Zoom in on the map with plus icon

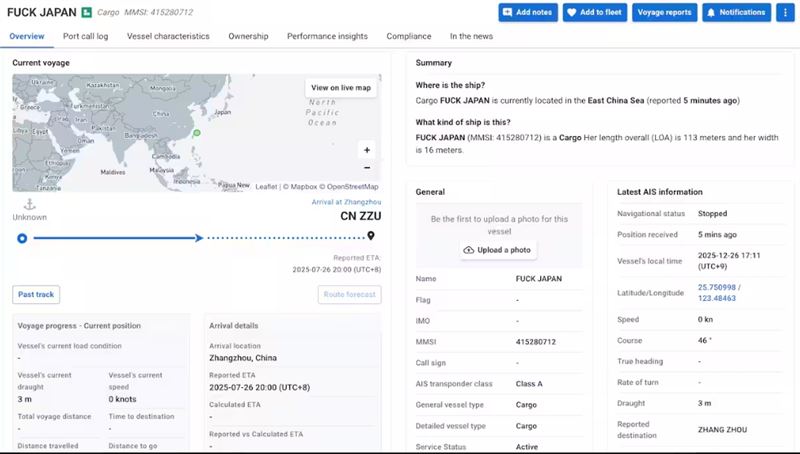(367, 150)
